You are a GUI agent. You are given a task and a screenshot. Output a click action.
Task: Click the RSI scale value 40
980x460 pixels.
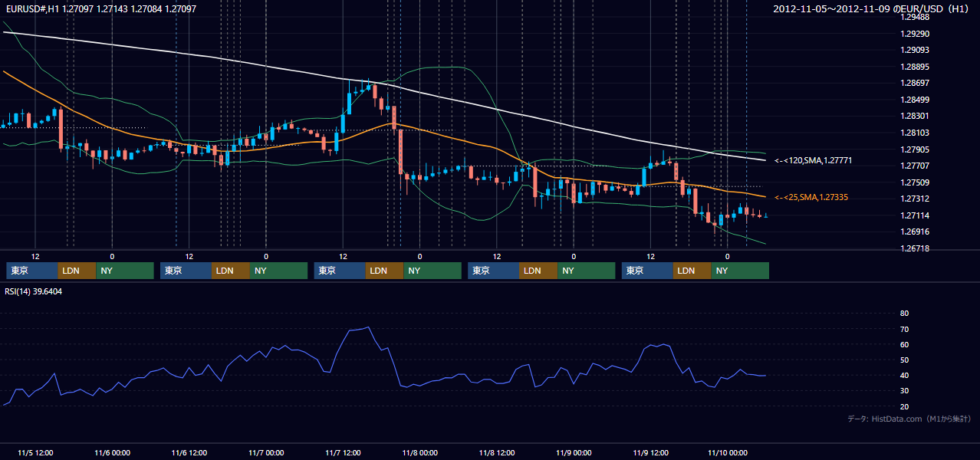coord(904,376)
